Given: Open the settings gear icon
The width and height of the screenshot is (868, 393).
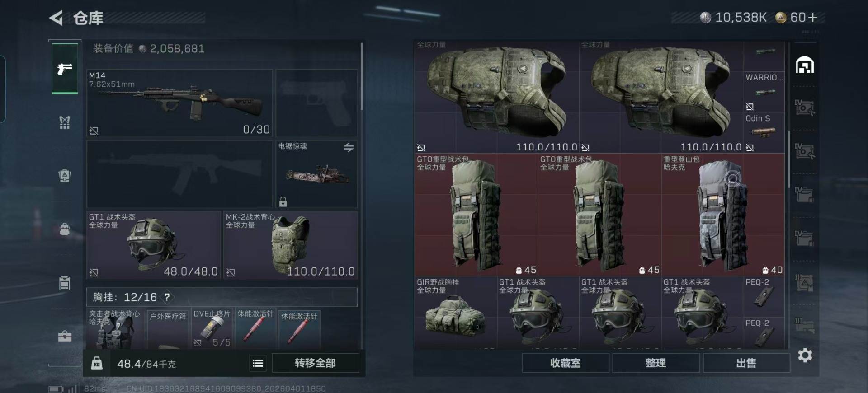Looking at the screenshot, I should pyautogui.click(x=805, y=356).
